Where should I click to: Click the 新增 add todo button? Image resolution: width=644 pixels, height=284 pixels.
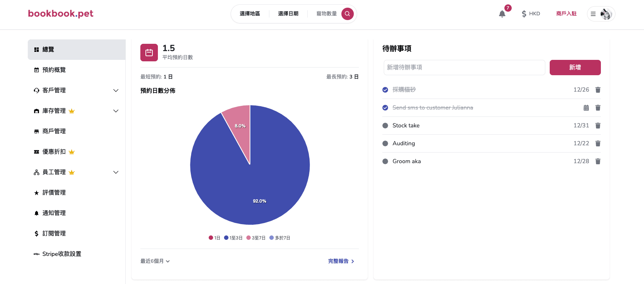[x=575, y=68]
